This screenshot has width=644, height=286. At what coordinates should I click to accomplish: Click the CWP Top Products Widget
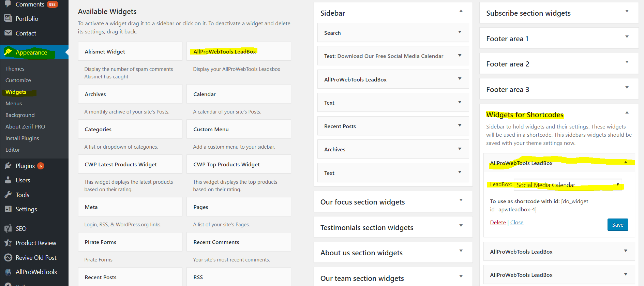[239, 164]
